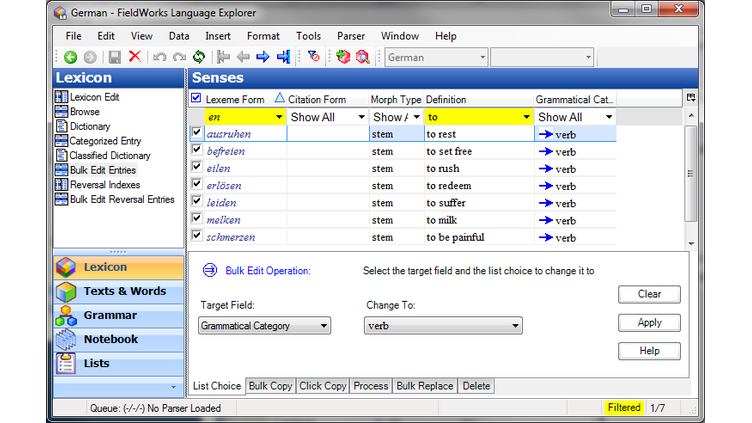Go to the last record icon

click(x=283, y=57)
